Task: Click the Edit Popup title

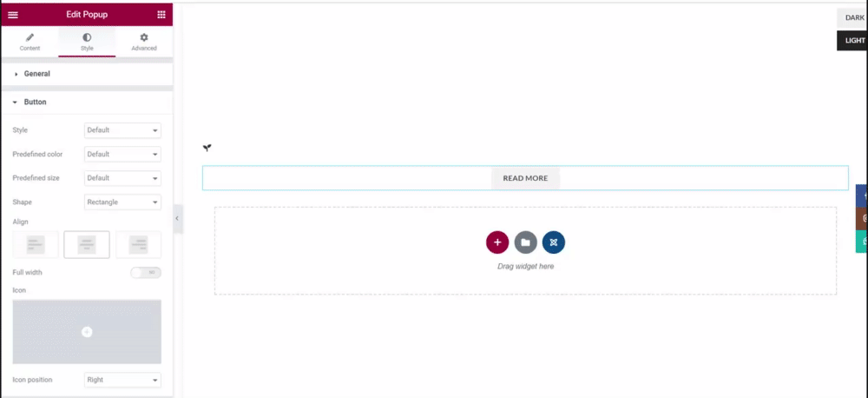Action: coord(87,15)
